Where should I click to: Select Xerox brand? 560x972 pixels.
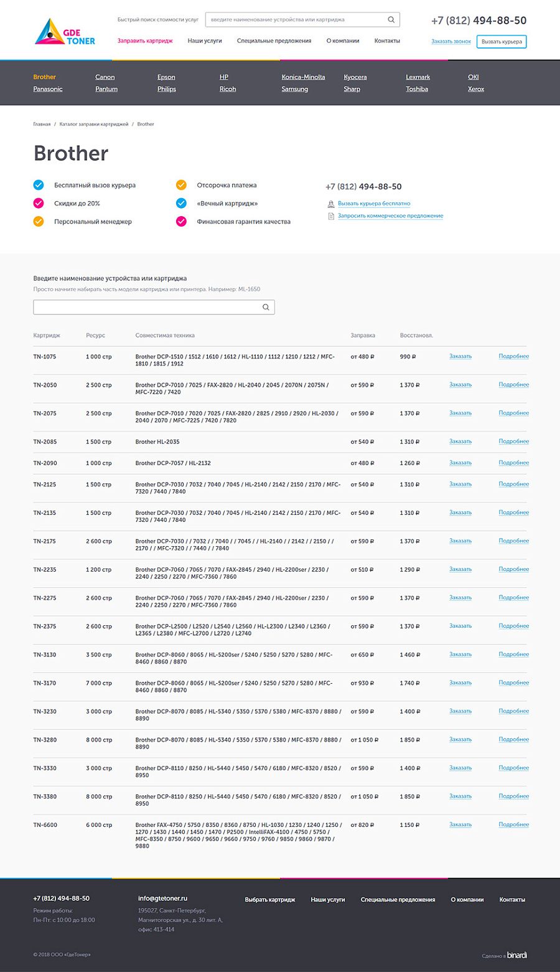476,89
